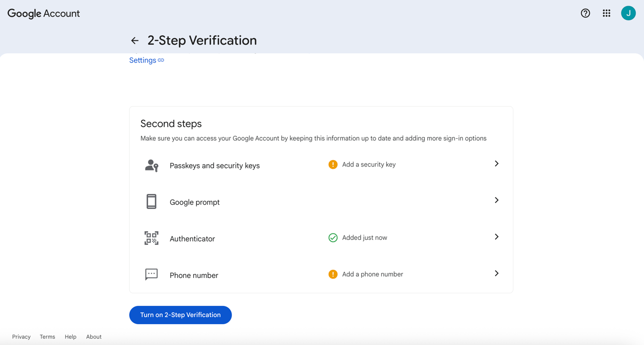
Task: Expand the Google prompt row chevron
Action: tap(496, 200)
